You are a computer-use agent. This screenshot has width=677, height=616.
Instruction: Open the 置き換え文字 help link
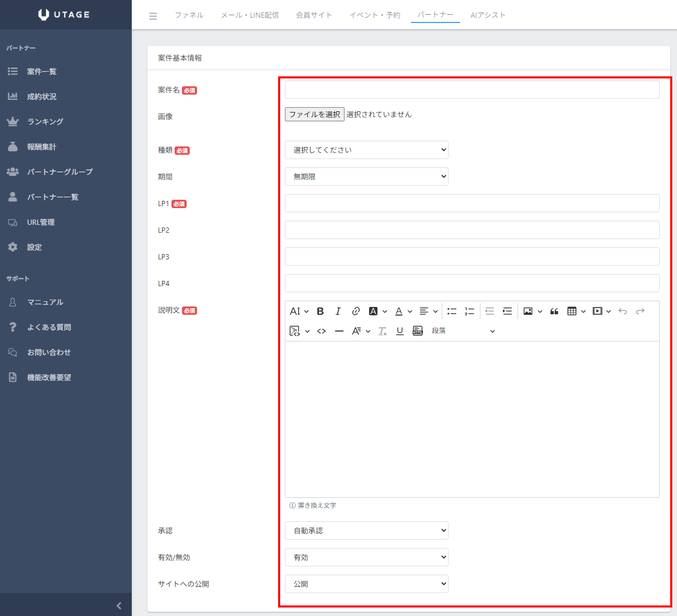[313, 506]
